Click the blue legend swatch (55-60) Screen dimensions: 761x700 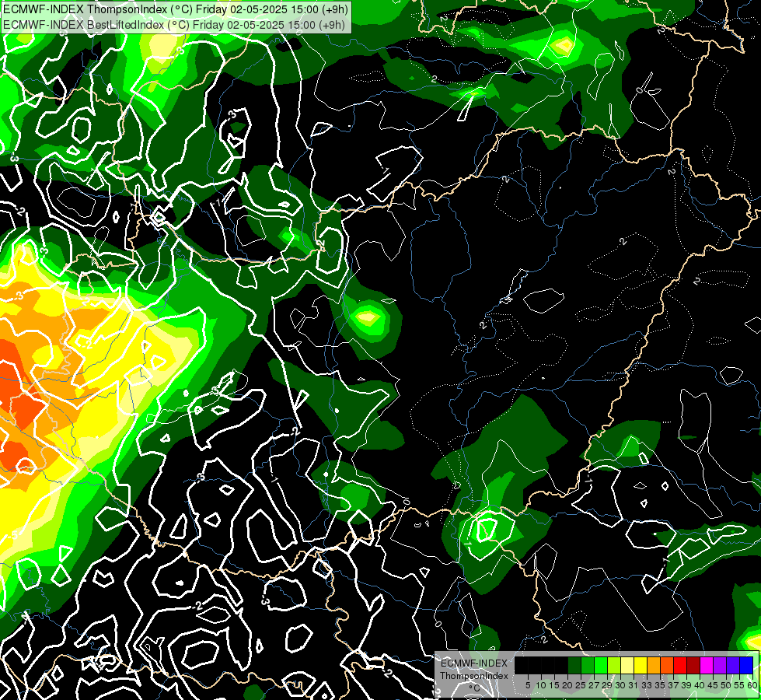pos(746,665)
